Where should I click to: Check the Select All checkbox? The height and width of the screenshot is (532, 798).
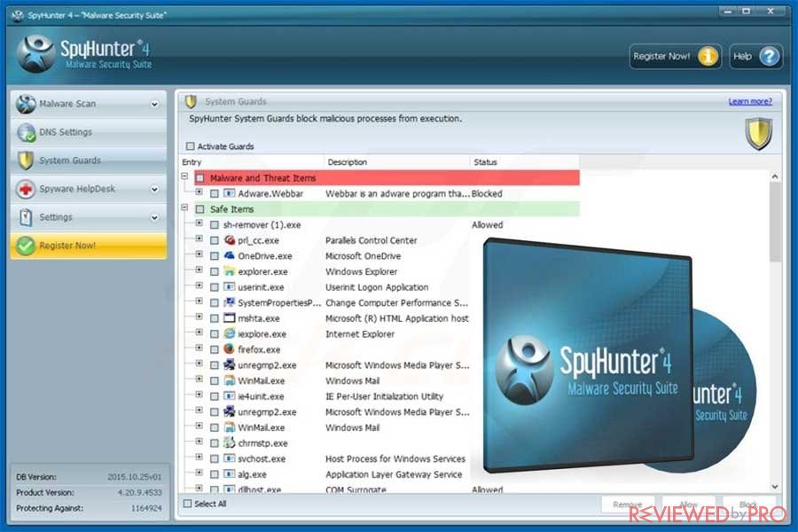(187, 504)
